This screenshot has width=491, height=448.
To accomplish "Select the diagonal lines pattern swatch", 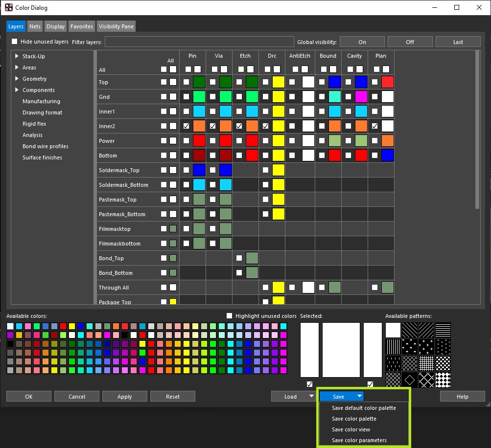I will click(410, 330).
